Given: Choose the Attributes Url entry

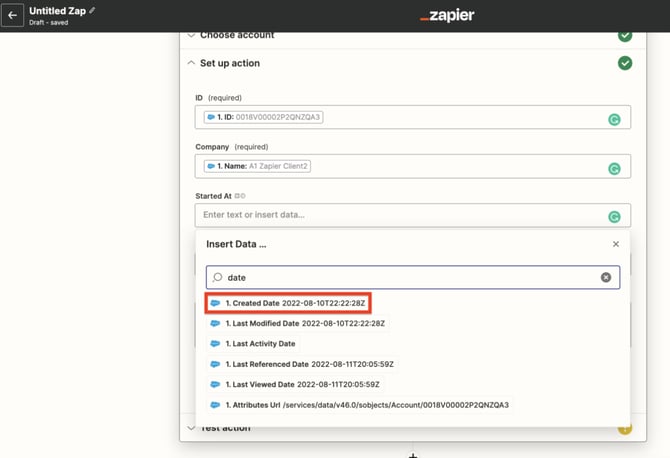Looking at the screenshot, I should pos(360,405).
